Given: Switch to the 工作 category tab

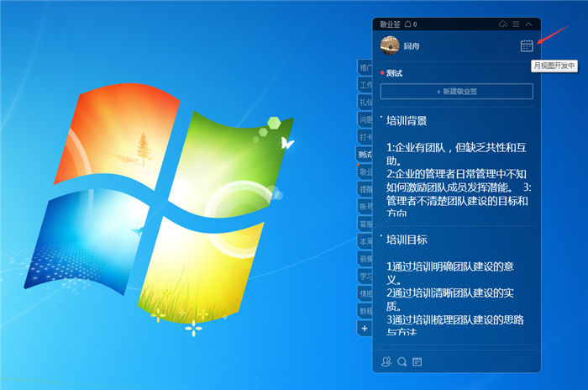Looking at the screenshot, I should pyautogui.click(x=365, y=85).
